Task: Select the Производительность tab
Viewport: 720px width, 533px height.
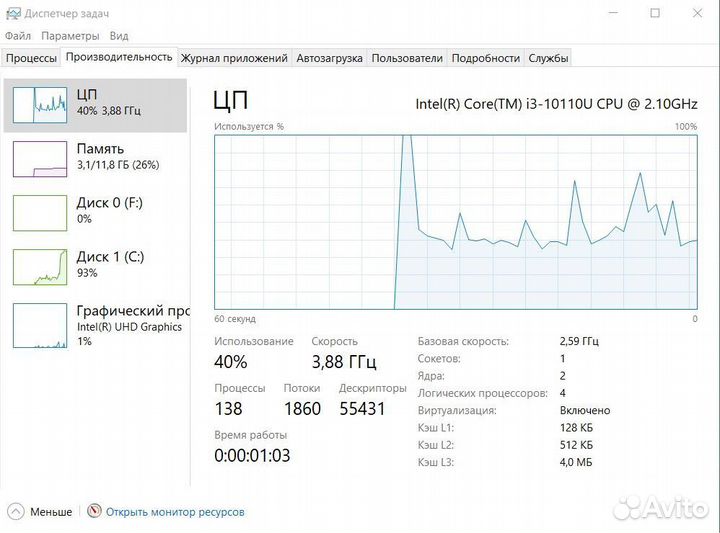Action: (x=119, y=57)
